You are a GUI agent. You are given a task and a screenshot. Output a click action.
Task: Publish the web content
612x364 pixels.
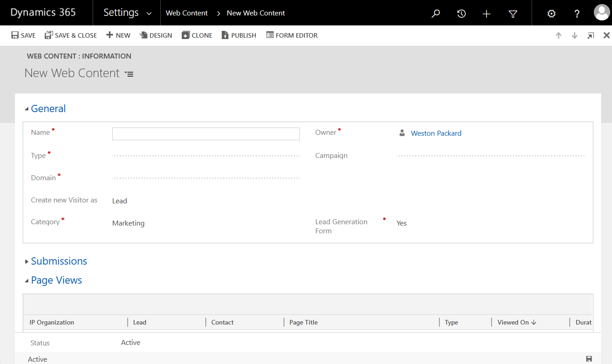click(239, 35)
